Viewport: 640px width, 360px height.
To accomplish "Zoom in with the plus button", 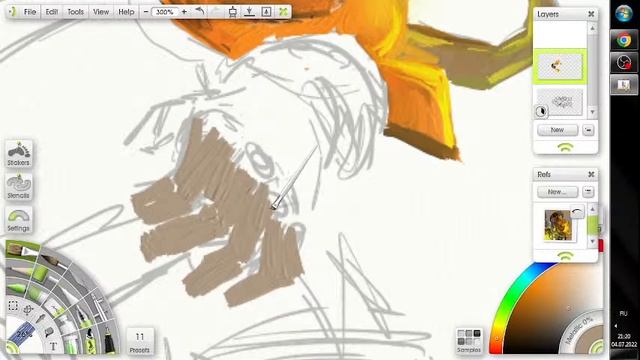I will [x=184, y=12].
